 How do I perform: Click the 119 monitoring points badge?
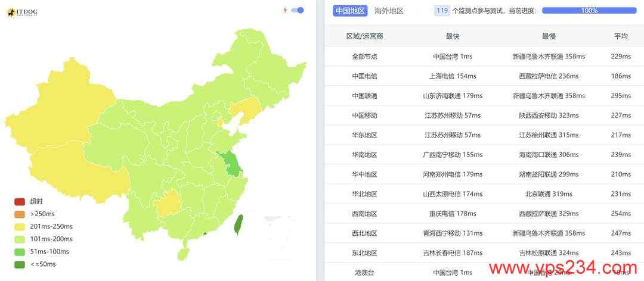[442, 11]
